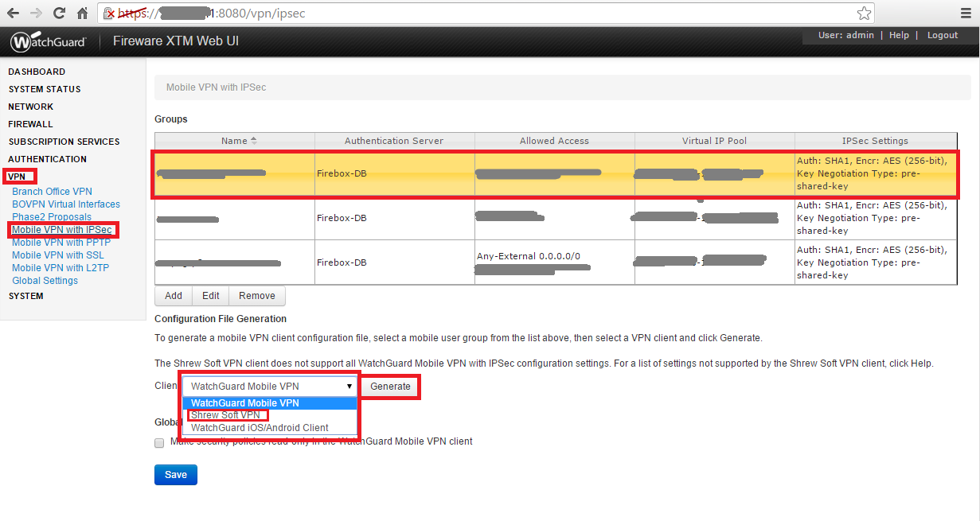Click the Allowed Access column header
980x521 pixels.
click(554, 141)
